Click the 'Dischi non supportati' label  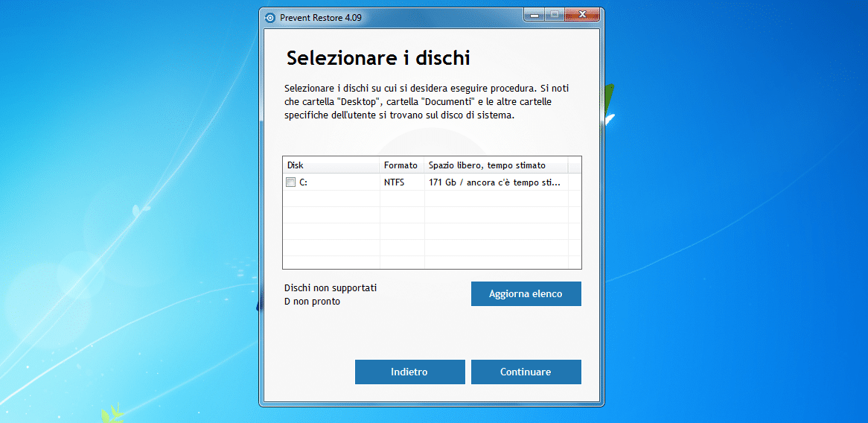[x=331, y=288]
